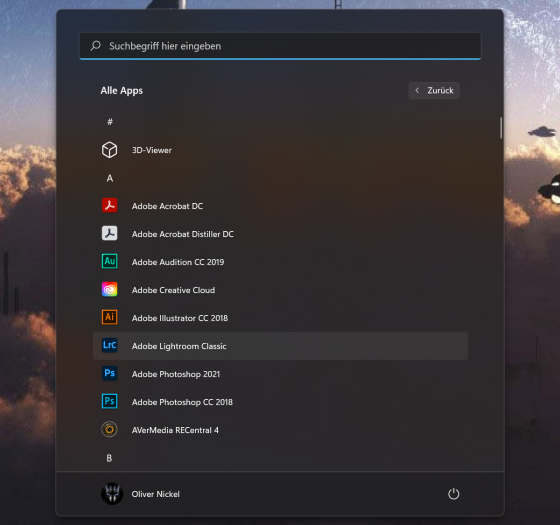Open the LrC Lightroom Classic icon
The height and width of the screenshot is (525, 560).
109,345
